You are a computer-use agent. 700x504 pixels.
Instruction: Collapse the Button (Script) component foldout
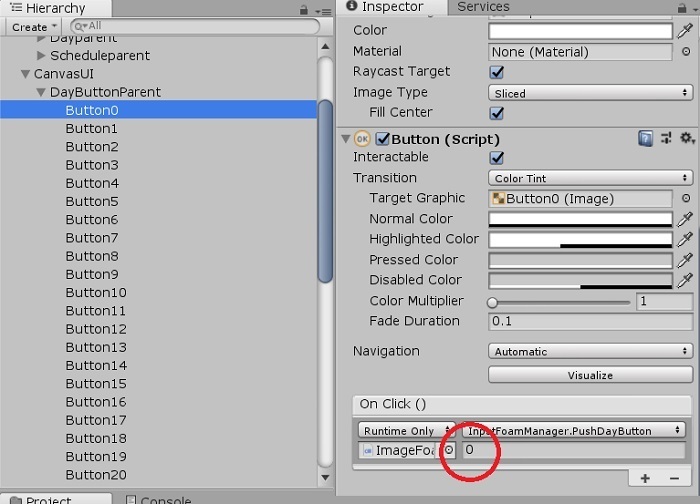(346, 139)
